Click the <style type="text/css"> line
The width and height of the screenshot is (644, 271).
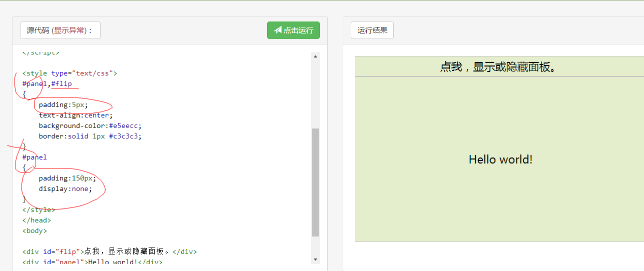click(70, 73)
